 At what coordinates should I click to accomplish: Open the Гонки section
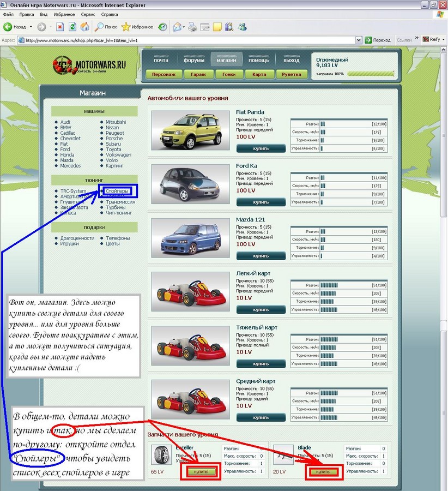pyautogui.click(x=229, y=75)
